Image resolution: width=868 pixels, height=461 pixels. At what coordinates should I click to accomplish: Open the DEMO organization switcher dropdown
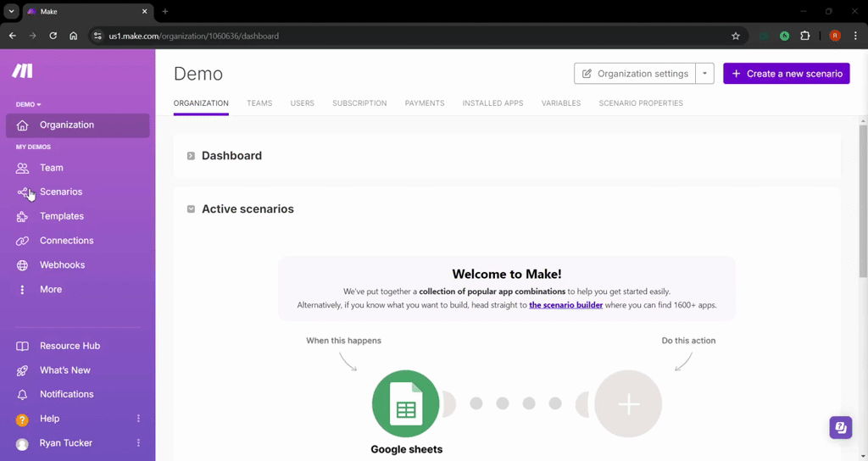(x=28, y=104)
